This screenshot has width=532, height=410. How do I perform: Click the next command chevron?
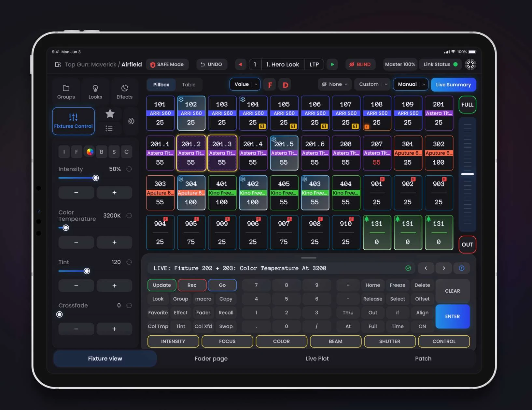point(444,268)
